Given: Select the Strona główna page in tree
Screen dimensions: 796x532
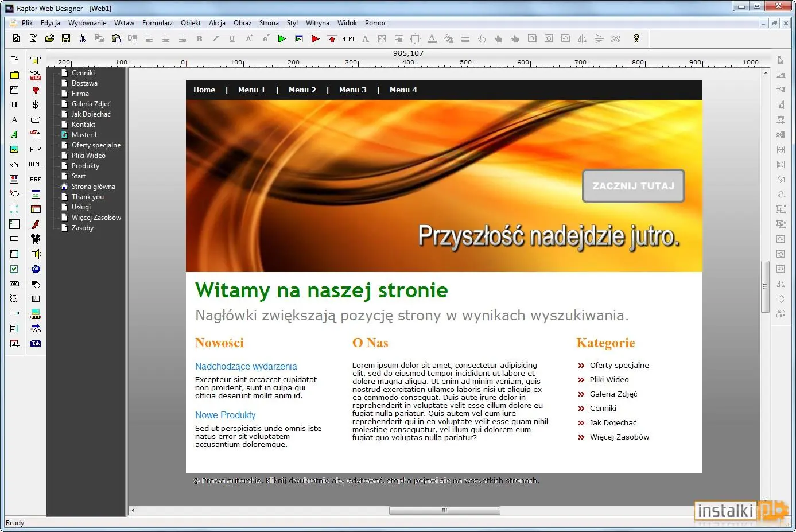Looking at the screenshot, I should (93, 187).
